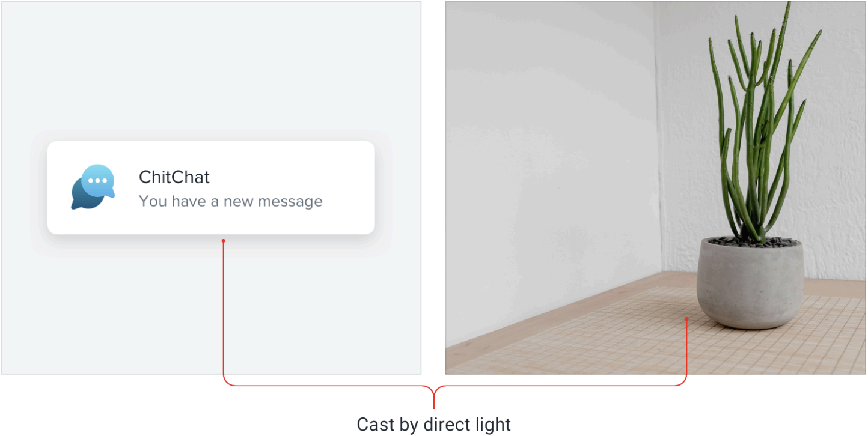Click the ChitChat notification title
The width and height of the screenshot is (868, 436).
click(x=174, y=177)
